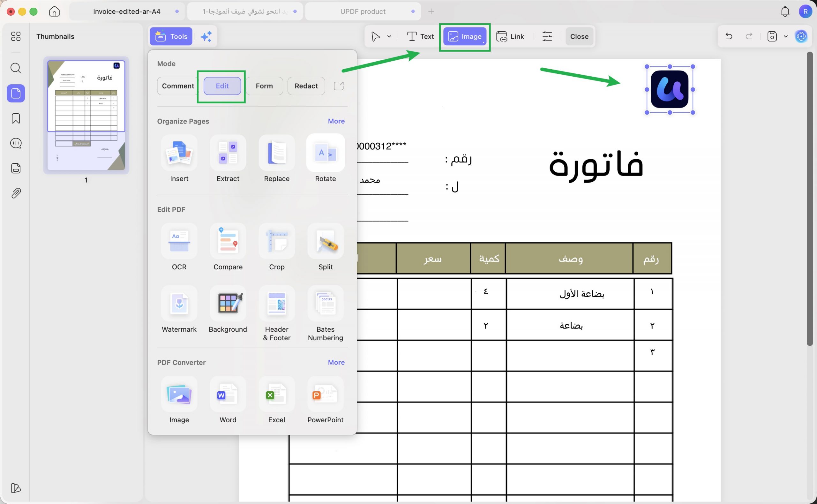The image size is (817, 504).
Task: Select the Crop tool
Action: pyautogui.click(x=277, y=247)
